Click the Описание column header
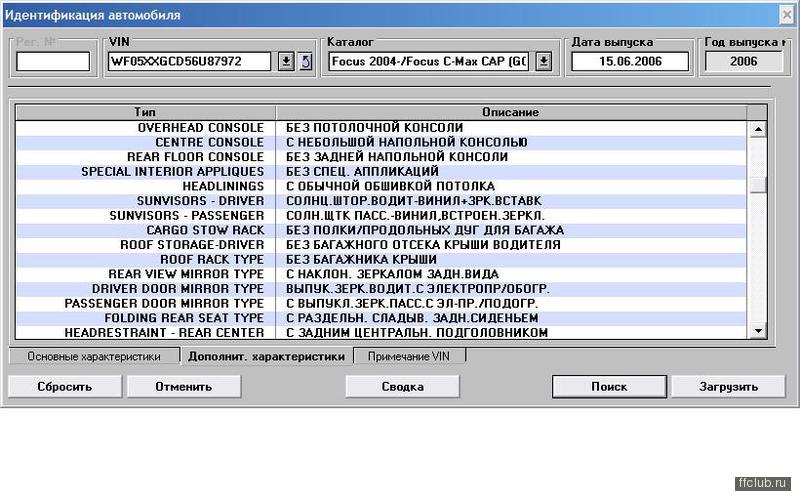This screenshot has height=500, width=800. [x=511, y=112]
